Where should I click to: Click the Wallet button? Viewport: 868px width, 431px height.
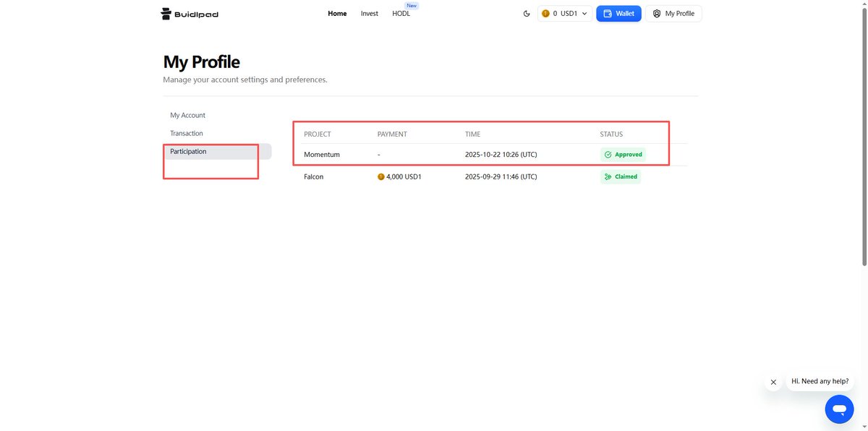click(618, 14)
